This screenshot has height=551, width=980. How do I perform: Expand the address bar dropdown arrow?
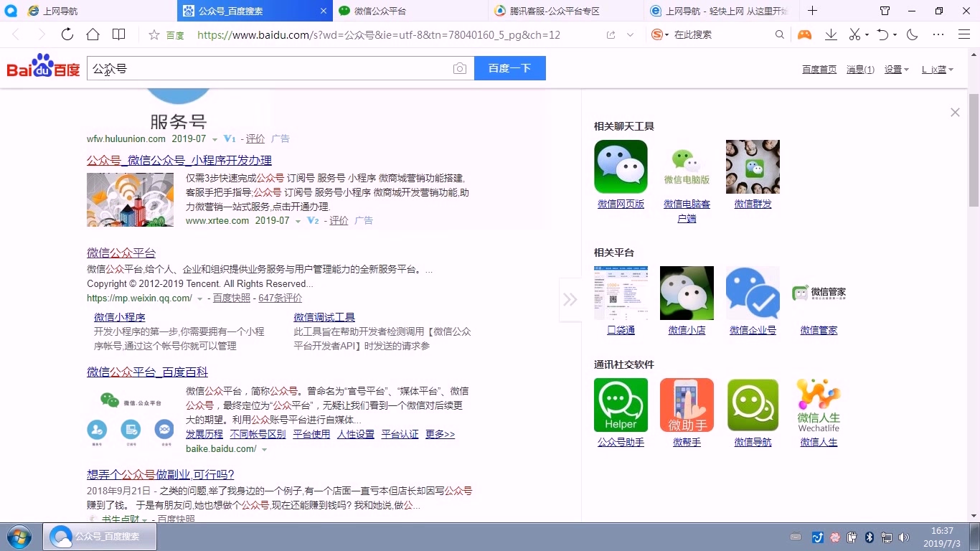pos(630,34)
